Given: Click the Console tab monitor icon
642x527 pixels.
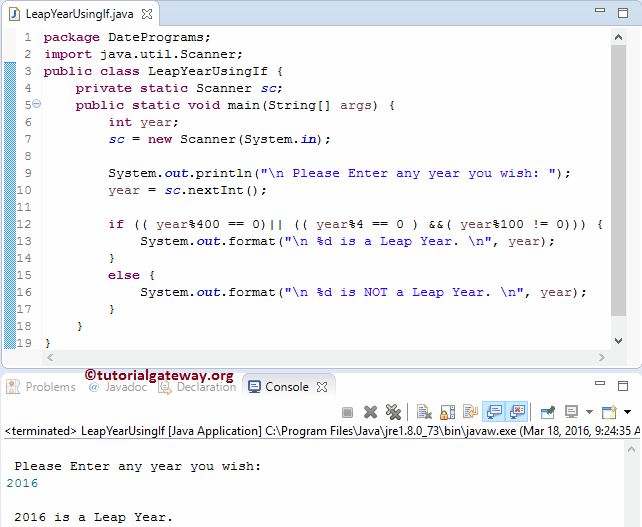Looking at the screenshot, I should click(254, 387).
